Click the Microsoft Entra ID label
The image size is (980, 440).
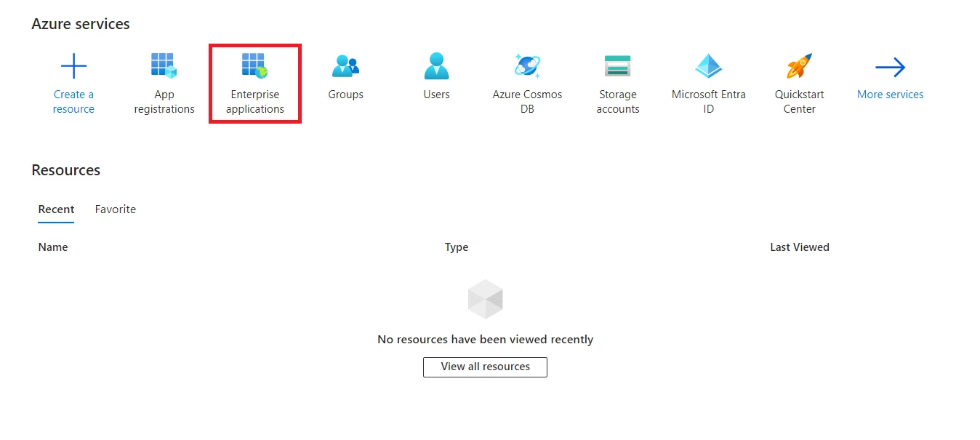coord(709,102)
